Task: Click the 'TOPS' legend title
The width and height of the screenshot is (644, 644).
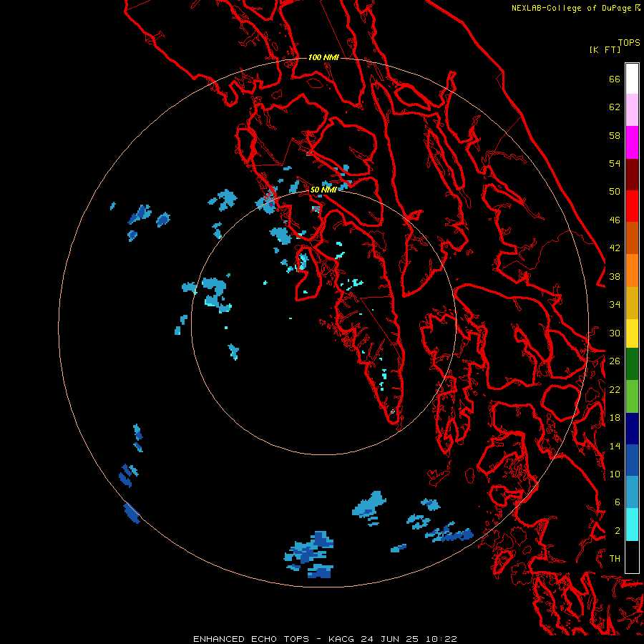Action: point(629,43)
